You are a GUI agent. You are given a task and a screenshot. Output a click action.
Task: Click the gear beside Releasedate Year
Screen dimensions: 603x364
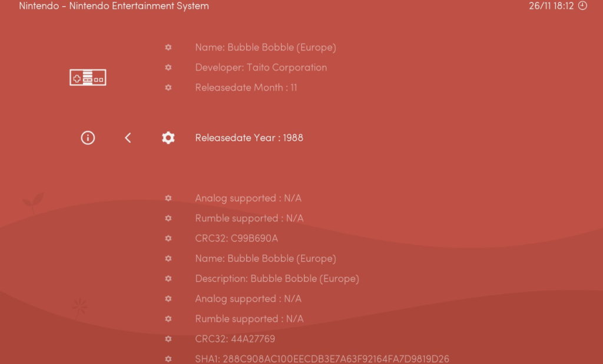click(x=168, y=138)
